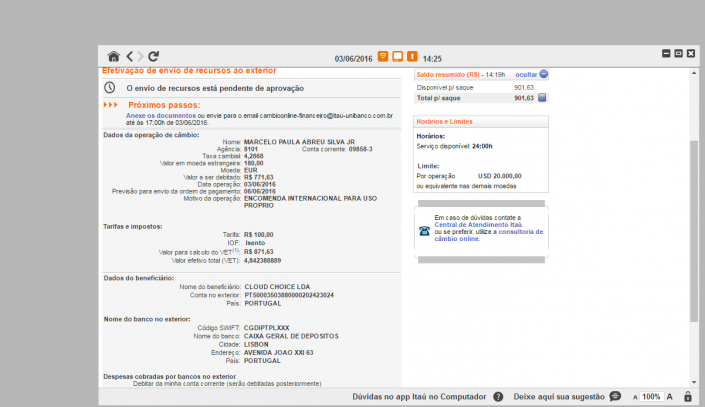The image size is (705, 407).
Task: Navigate forward with the right arrow
Action: coord(140,56)
